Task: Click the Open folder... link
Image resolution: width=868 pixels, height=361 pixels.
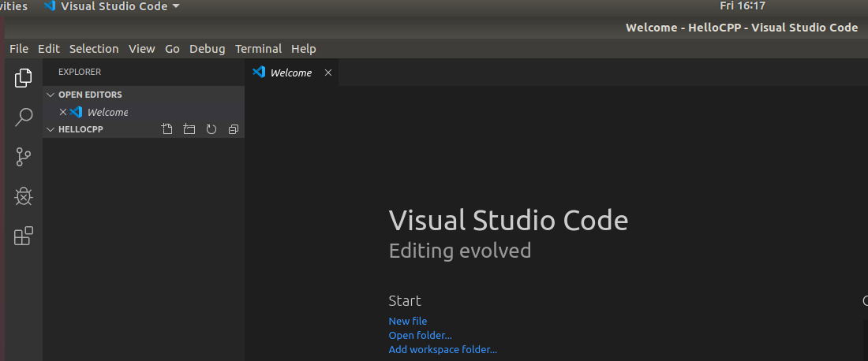Action: tap(420, 336)
